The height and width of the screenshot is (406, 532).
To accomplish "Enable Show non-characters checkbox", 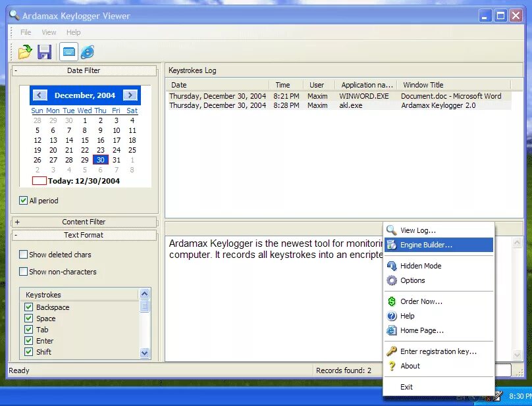I will 23,271.
